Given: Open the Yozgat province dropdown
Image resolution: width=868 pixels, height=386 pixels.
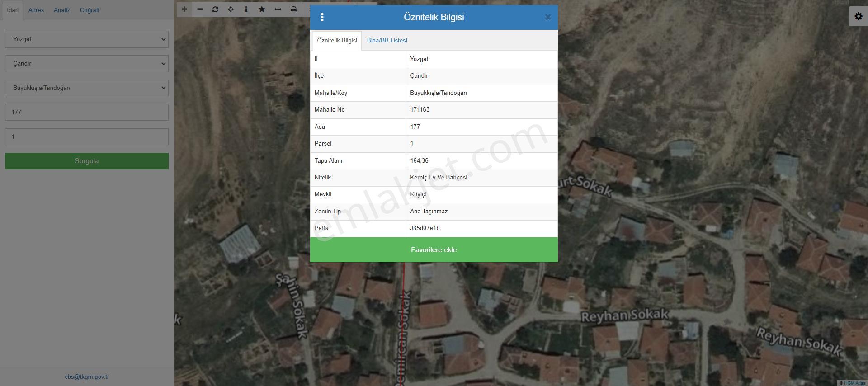Looking at the screenshot, I should (x=87, y=39).
